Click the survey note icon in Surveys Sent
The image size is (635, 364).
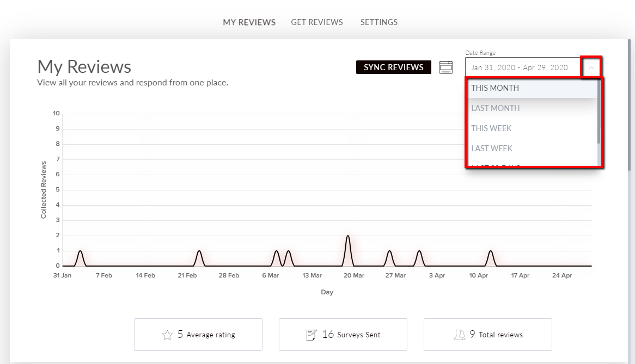(312, 335)
